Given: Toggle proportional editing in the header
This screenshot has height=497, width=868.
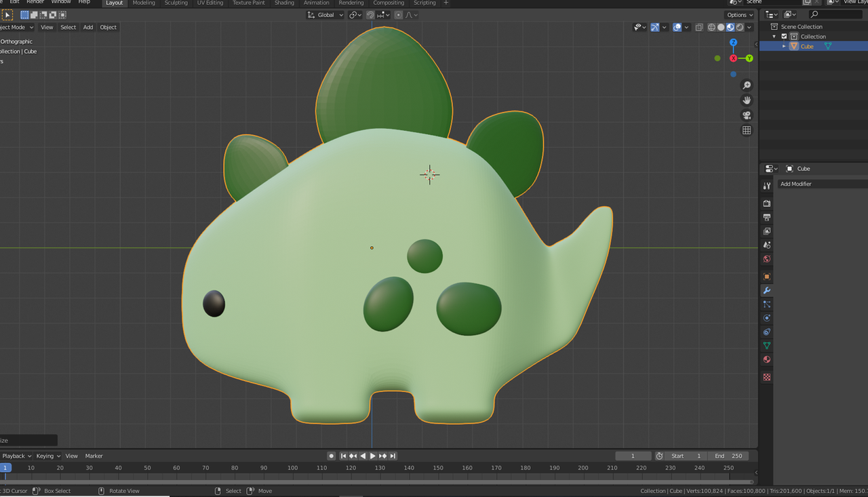Looking at the screenshot, I should click(398, 15).
